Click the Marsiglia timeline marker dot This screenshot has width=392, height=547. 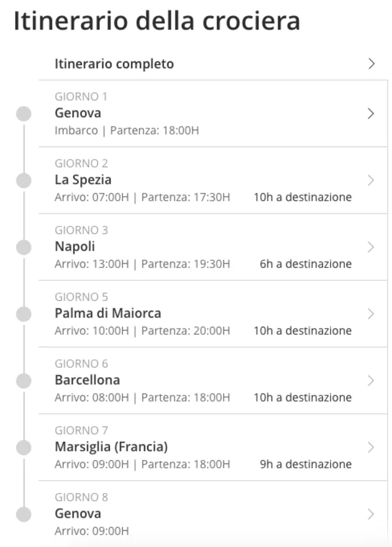click(x=24, y=447)
